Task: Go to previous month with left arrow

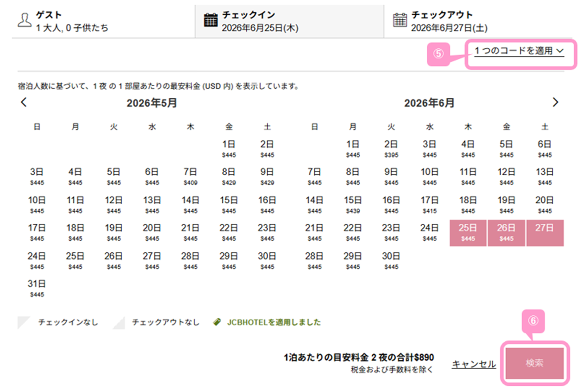Action: pyautogui.click(x=24, y=103)
